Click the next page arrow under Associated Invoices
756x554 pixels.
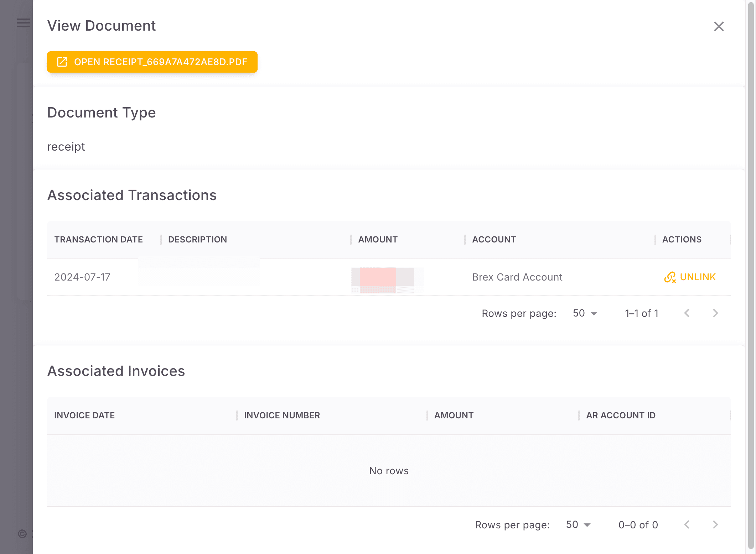point(715,524)
